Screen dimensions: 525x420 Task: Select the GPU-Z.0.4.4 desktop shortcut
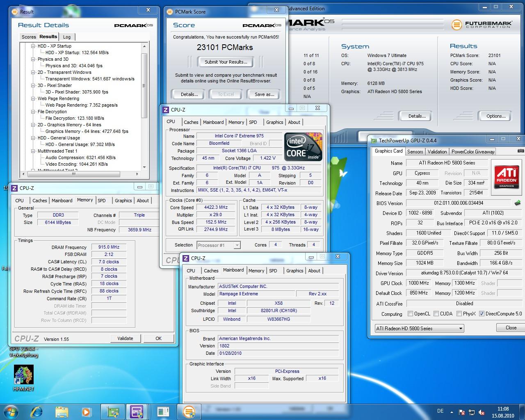tap(23, 352)
